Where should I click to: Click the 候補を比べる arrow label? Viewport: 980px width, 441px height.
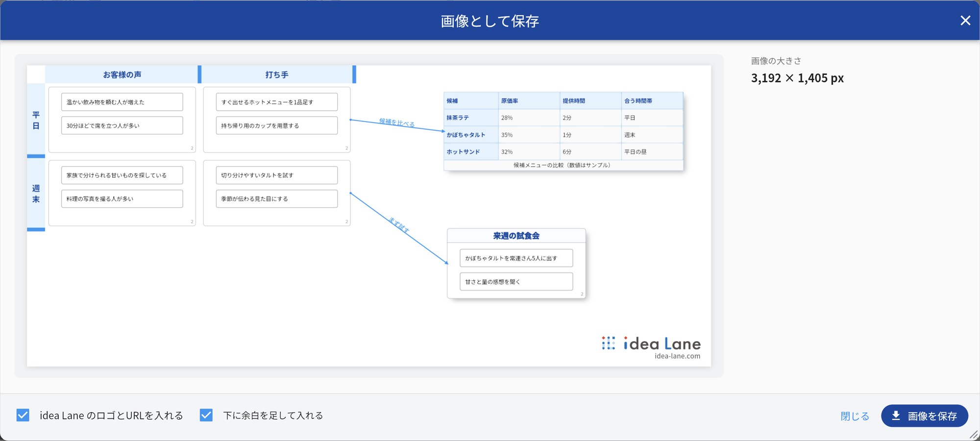point(397,122)
